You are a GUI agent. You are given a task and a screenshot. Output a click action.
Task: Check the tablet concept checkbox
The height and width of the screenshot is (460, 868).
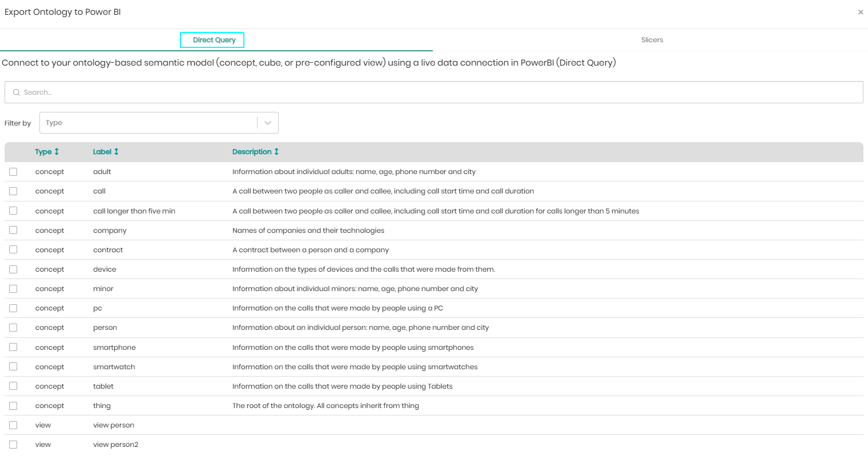point(13,386)
